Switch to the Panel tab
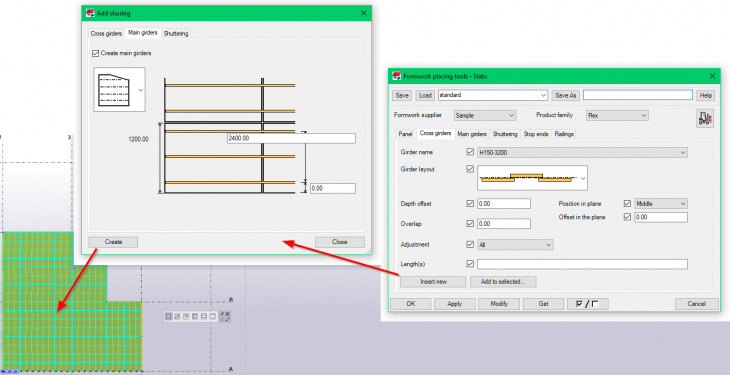The height and width of the screenshot is (375, 730). click(405, 134)
